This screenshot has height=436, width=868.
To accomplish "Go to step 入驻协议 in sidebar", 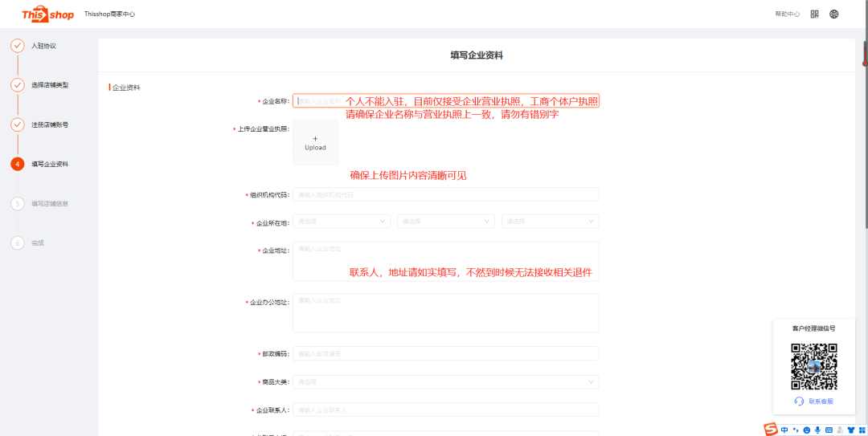I will click(x=43, y=46).
